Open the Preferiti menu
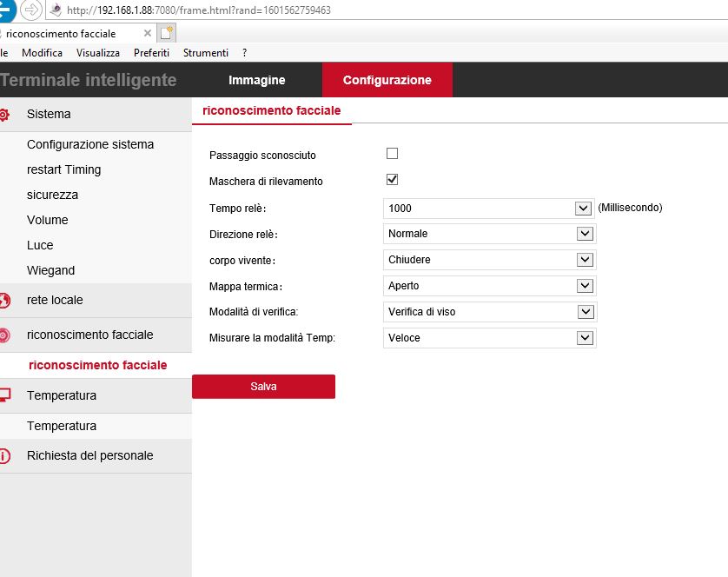 tap(151, 53)
